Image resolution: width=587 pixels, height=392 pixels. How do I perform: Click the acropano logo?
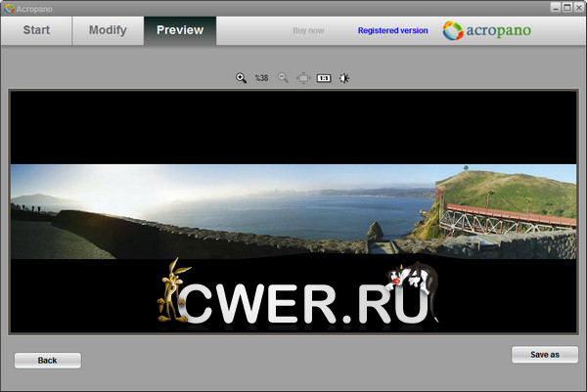pos(486,30)
